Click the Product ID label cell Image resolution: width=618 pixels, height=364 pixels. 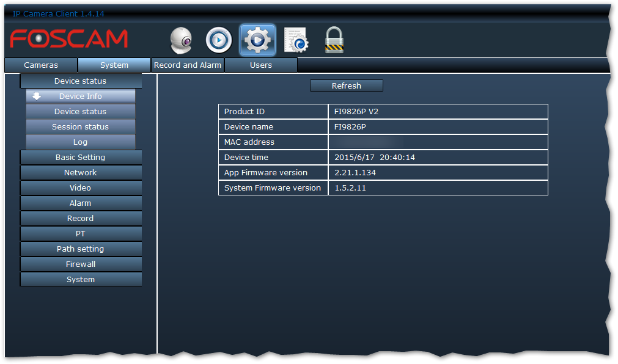pos(273,112)
